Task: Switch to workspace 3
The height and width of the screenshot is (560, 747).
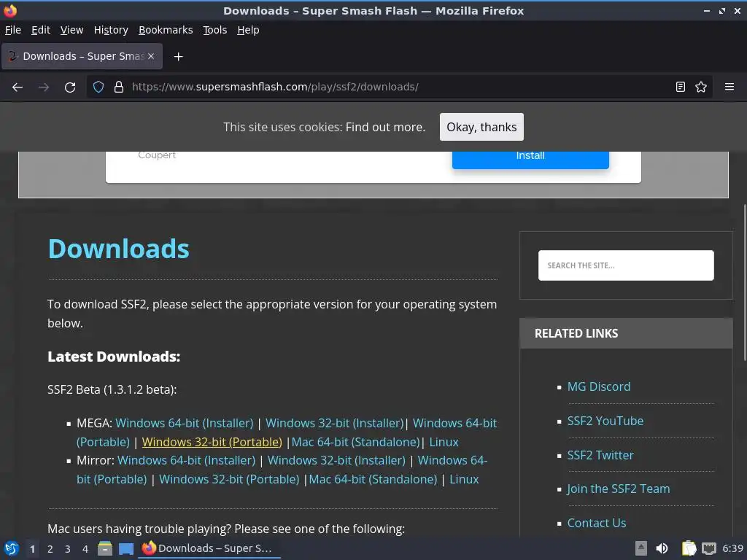Action: pos(68,549)
